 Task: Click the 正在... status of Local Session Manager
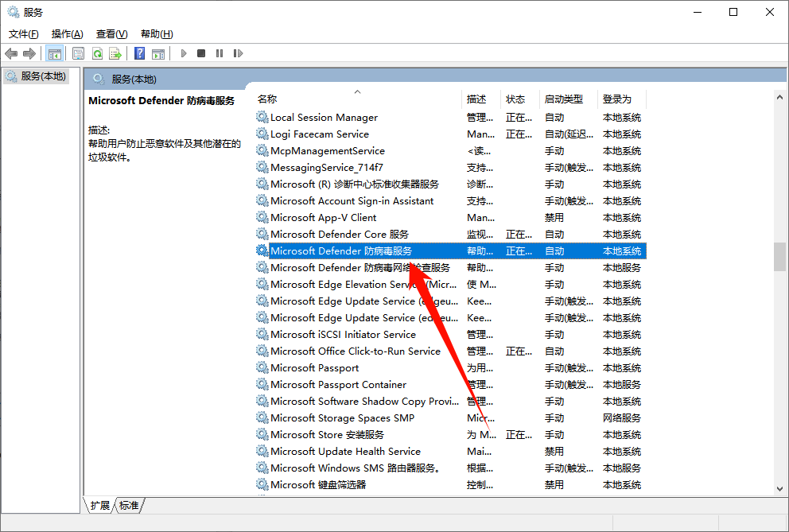(519, 117)
